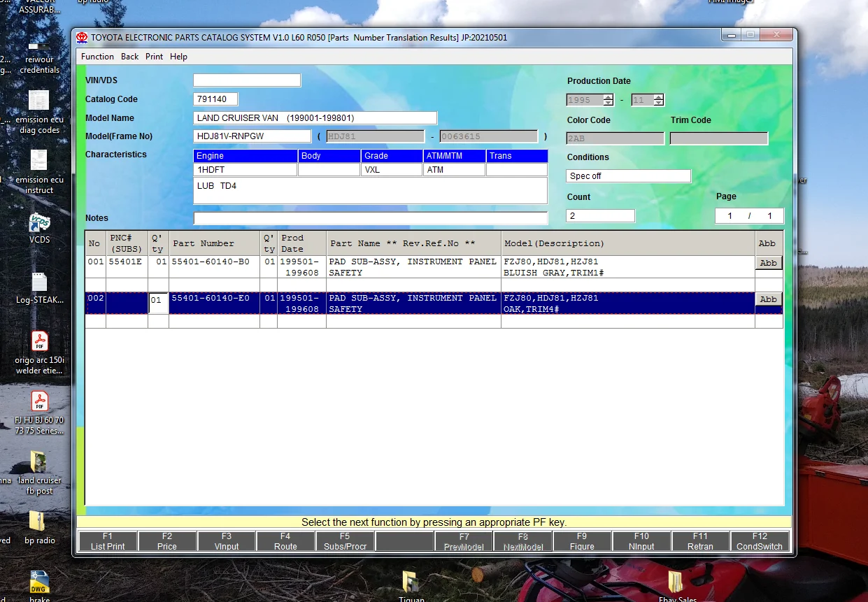868x602 pixels.
Task: Click the Model(Description) column header
Action: coord(628,243)
